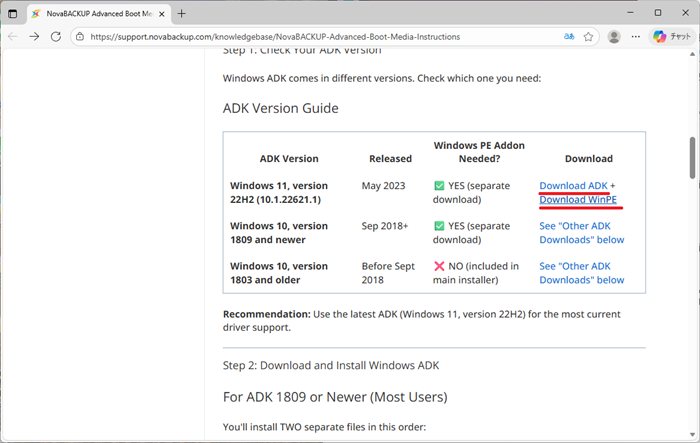Open the tab actions menu icon
This screenshot has width=700, height=443.
pos(13,13)
